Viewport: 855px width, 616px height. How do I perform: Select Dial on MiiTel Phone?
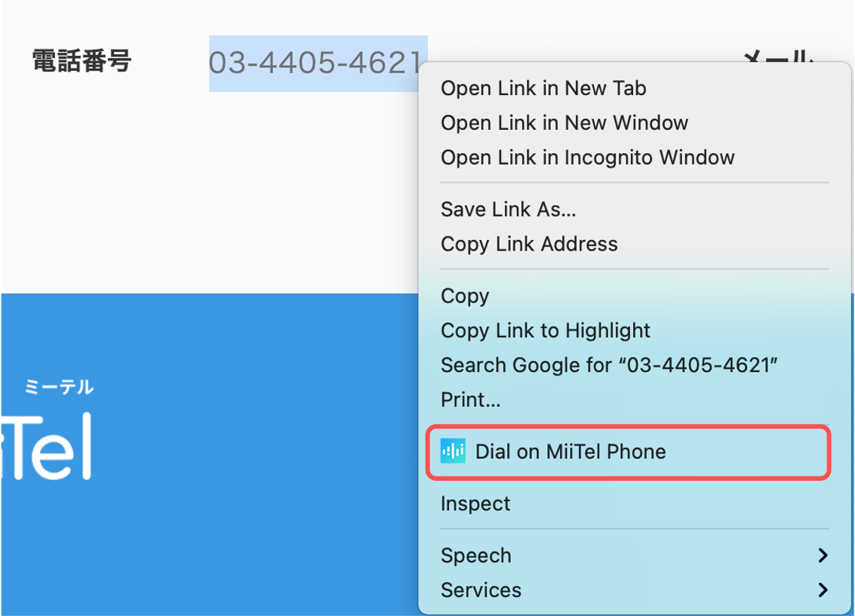click(628, 451)
